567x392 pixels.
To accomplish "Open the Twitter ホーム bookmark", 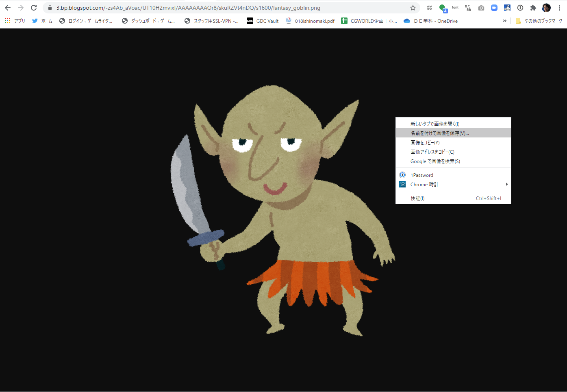I will coord(42,21).
